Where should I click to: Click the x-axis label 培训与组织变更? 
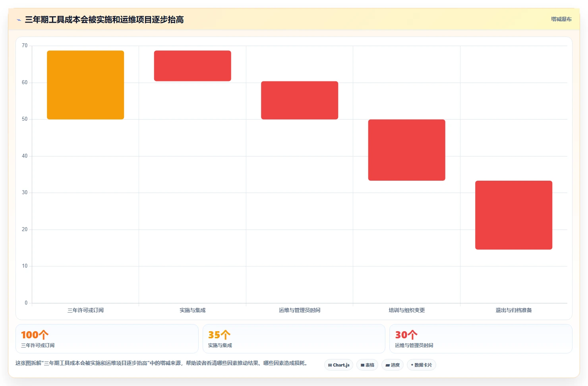point(406,310)
